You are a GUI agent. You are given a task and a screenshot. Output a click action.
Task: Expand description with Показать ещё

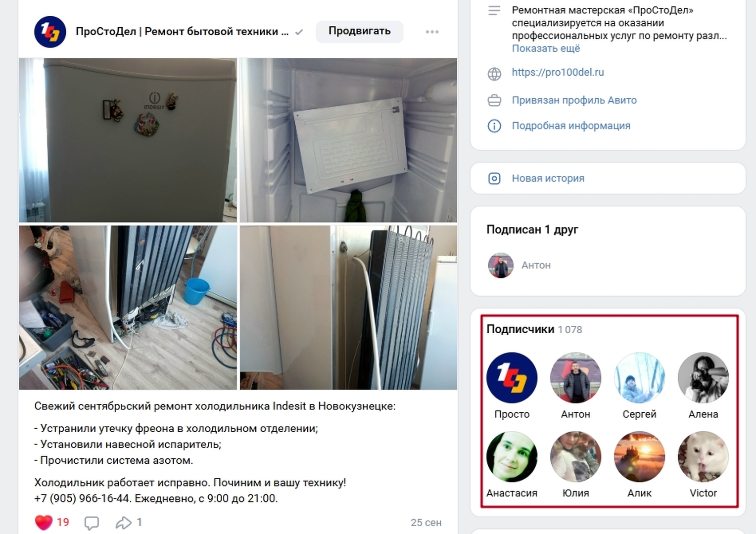(546, 48)
